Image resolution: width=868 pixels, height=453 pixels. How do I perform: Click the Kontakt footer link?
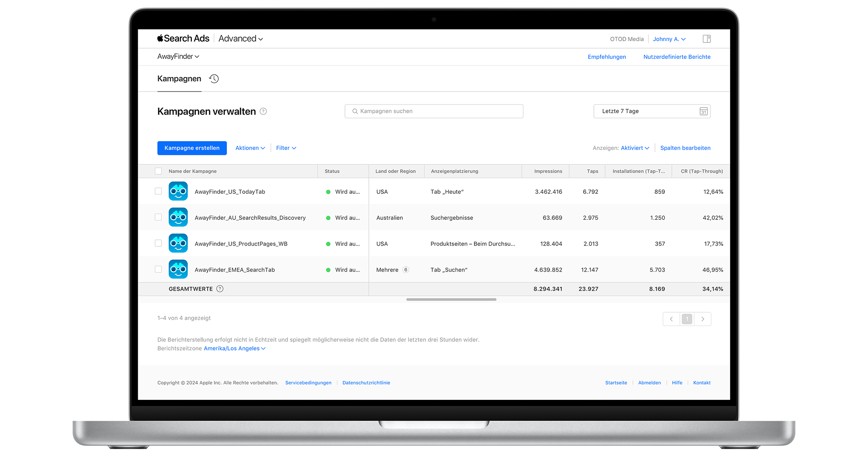coord(702,383)
